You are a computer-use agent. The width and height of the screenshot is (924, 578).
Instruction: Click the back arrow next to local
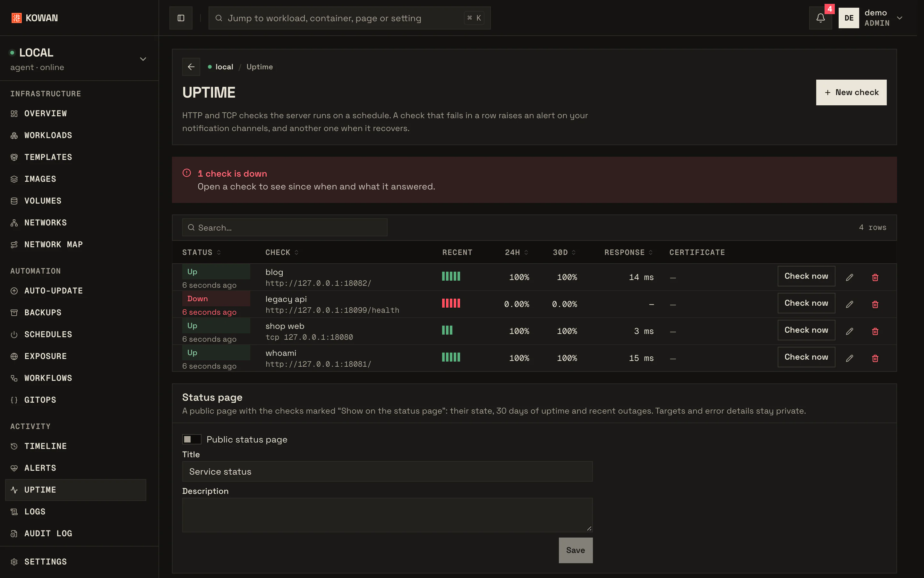(191, 67)
